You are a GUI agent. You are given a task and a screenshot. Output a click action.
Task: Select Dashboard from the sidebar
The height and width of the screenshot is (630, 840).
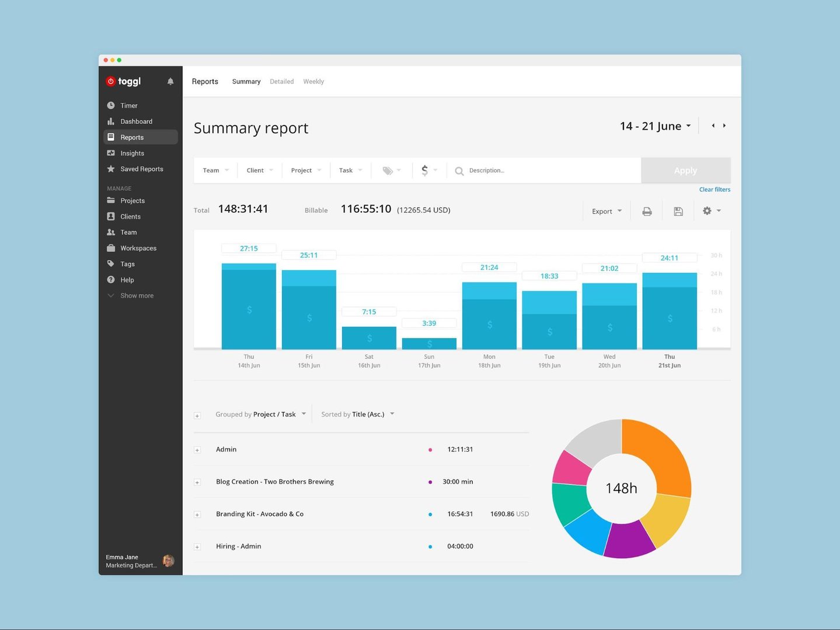[137, 121]
